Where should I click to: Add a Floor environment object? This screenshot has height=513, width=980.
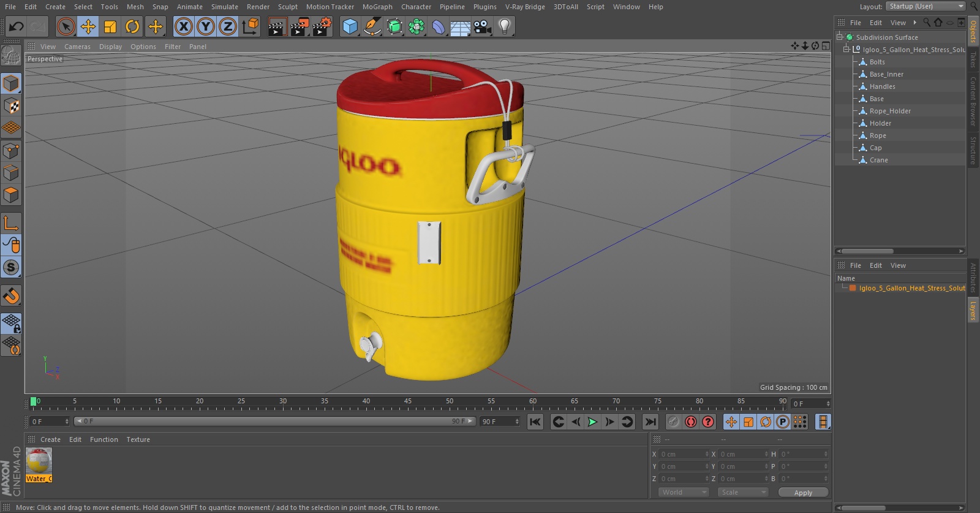tap(461, 26)
